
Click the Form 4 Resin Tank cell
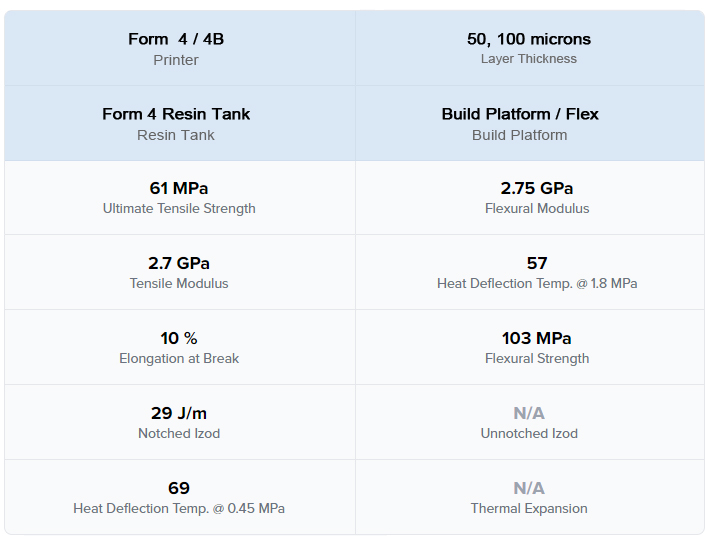[x=180, y=123]
